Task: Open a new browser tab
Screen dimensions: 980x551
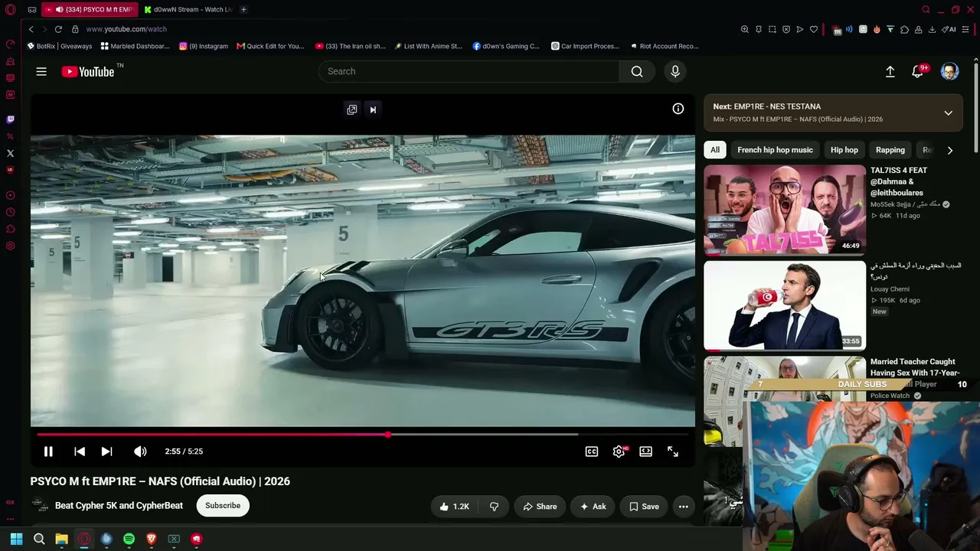Action: click(243, 9)
